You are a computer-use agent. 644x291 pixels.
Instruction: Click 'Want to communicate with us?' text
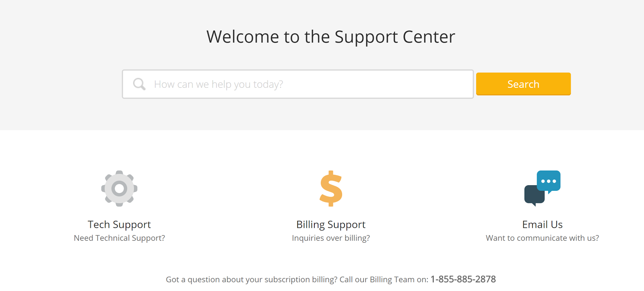pyautogui.click(x=542, y=238)
